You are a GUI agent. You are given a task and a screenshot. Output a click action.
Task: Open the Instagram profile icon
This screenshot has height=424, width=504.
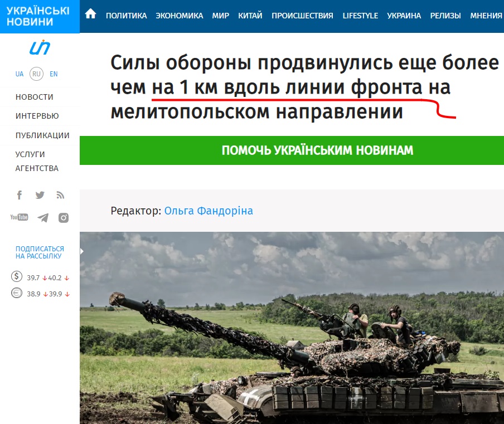click(x=64, y=218)
